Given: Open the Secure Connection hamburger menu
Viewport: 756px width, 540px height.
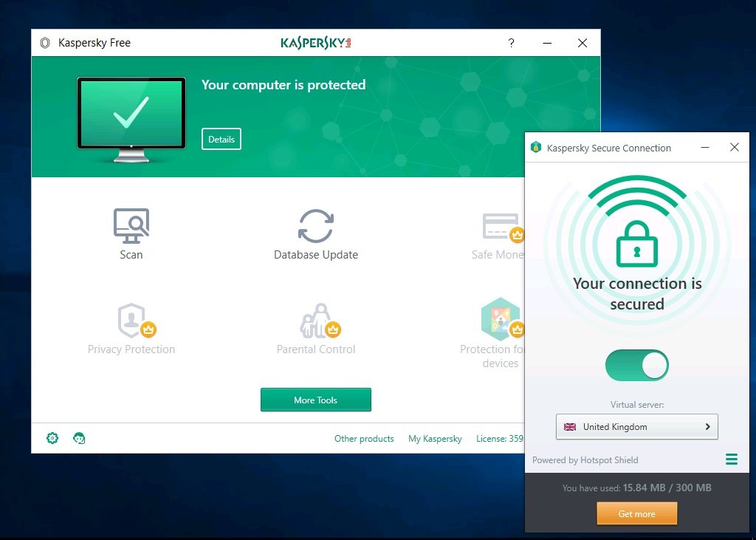Looking at the screenshot, I should click(x=732, y=459).
